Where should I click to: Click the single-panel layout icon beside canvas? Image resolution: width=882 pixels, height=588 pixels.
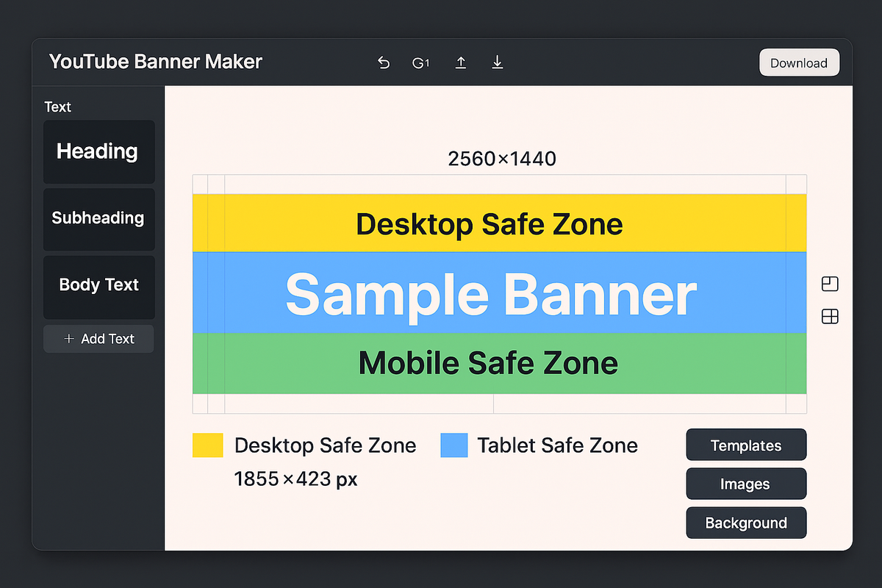point(830,284)
